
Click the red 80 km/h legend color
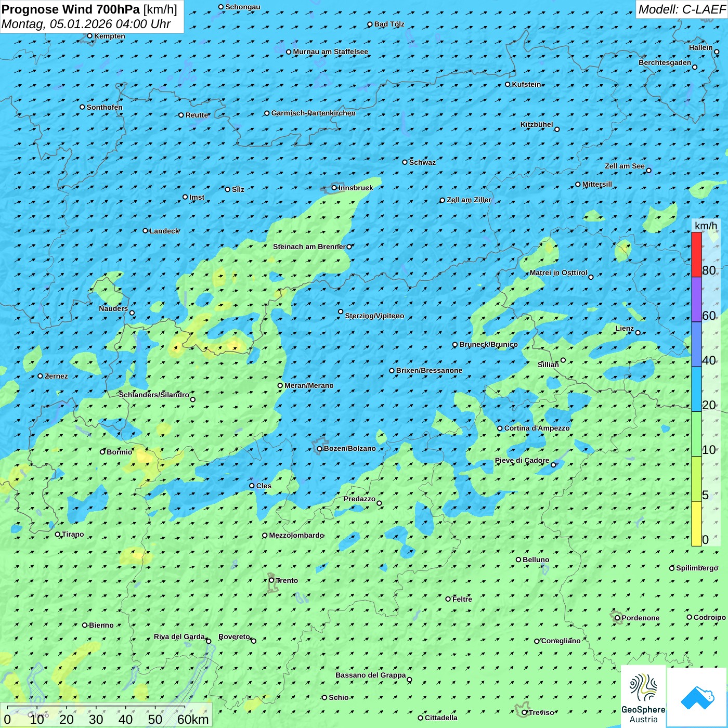(696, 254)
